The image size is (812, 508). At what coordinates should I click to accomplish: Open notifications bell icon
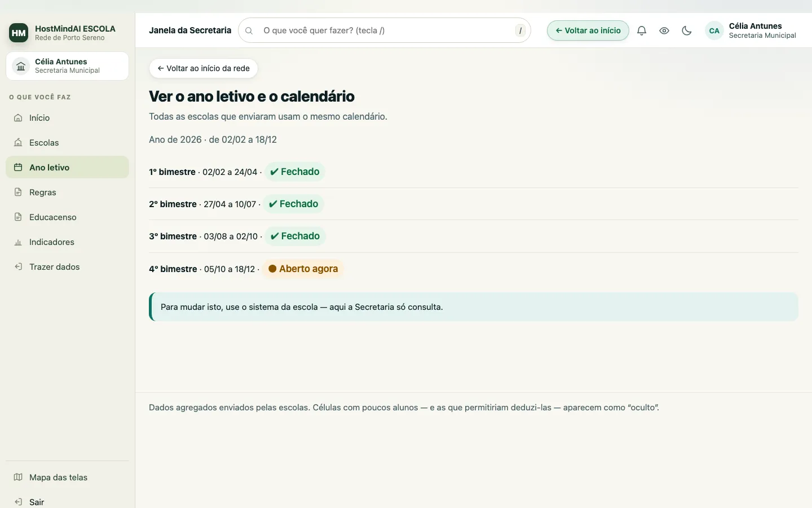[642, 30]
